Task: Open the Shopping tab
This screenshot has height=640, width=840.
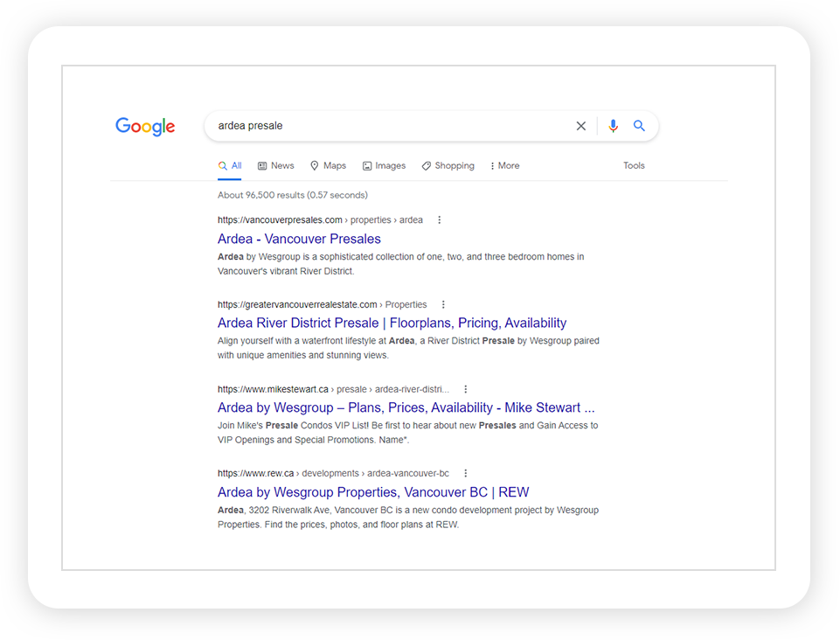Action: [448, 165]
